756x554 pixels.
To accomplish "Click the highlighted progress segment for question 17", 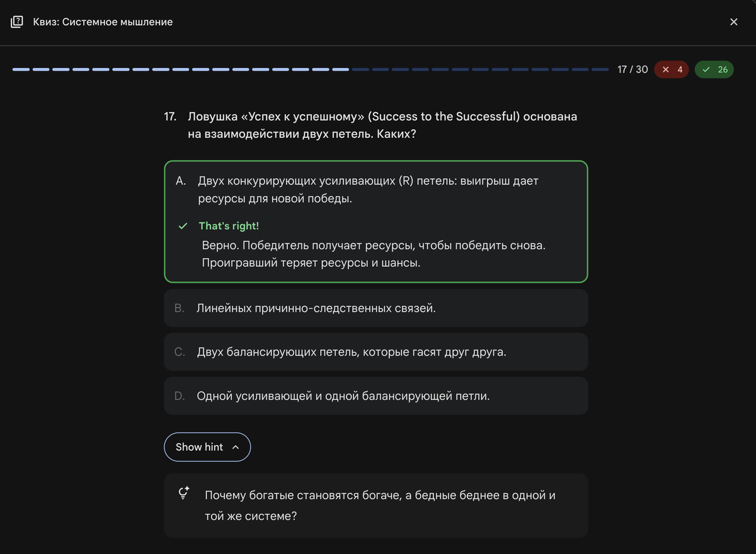I will [340, 69].
